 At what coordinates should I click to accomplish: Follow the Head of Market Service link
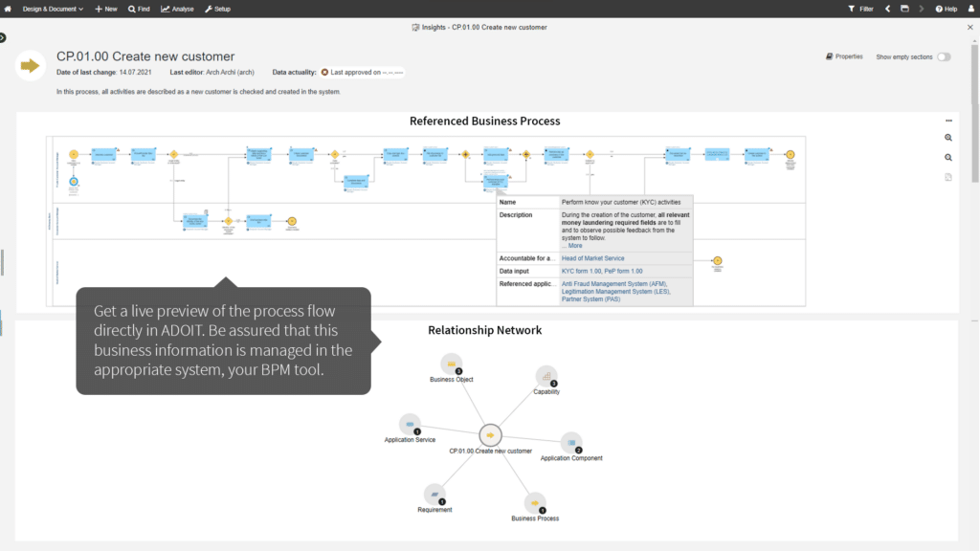(593, 257)
